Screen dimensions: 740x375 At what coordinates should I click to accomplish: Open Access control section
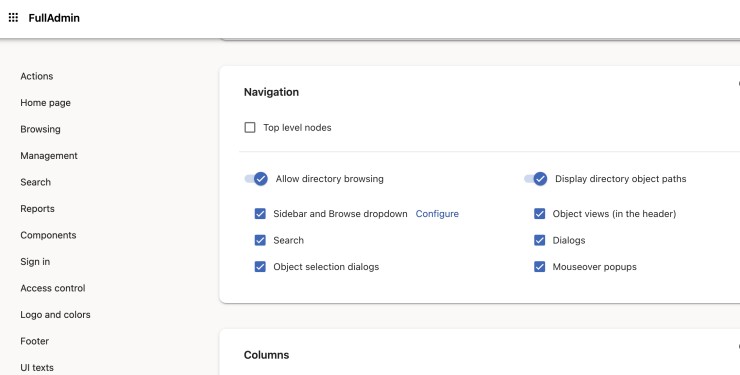53,288
